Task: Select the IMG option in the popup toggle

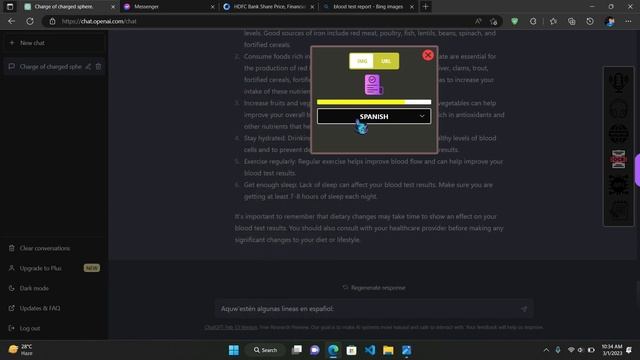Action: [x=362, y=61]
